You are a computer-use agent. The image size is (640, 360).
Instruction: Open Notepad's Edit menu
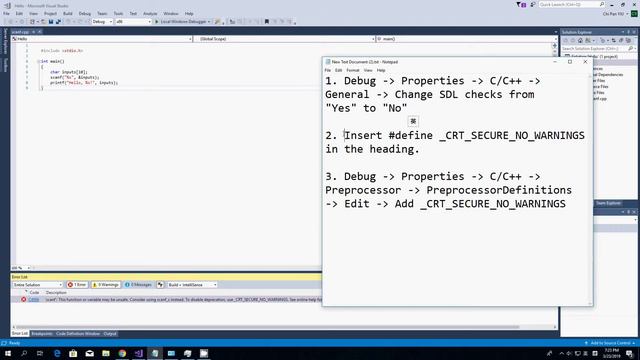338,70
